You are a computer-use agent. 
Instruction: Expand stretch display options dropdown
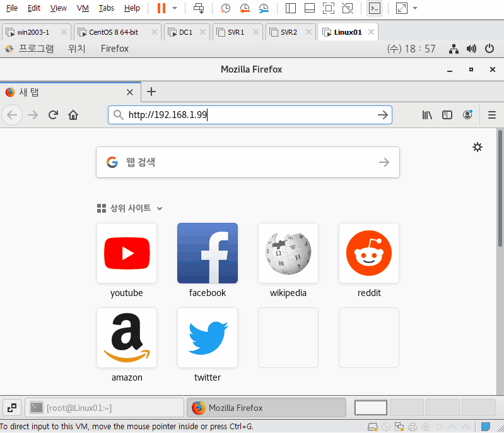coord(415,8)
